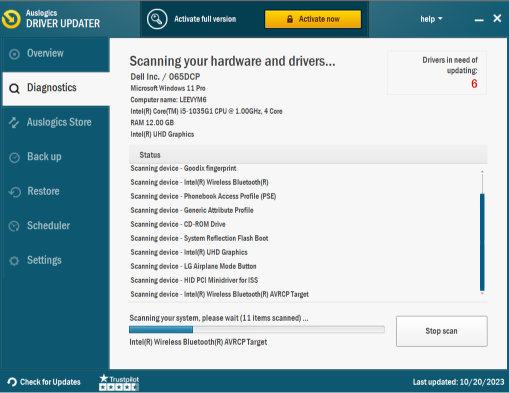
Task: Click the Overview circle icon in sidebar
Action: [14, 54]
